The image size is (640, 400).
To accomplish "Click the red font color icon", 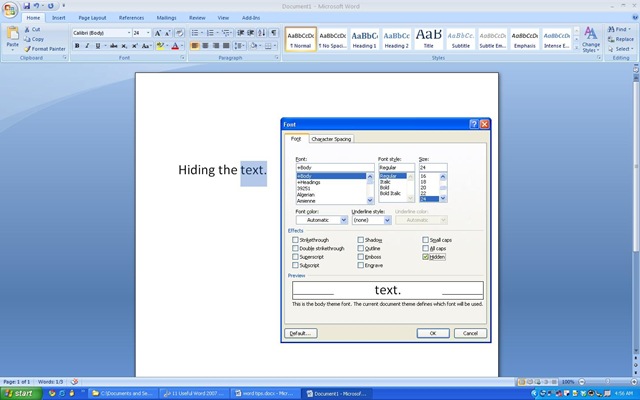I will 175,46.
